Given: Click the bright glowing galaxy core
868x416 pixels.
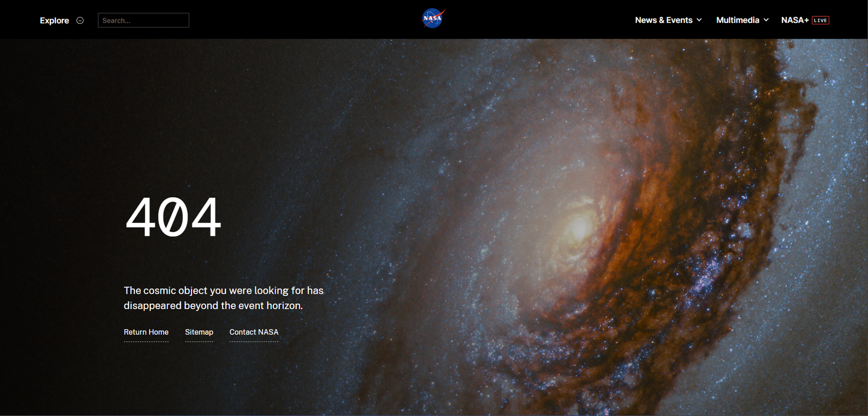Looking at the screenshot, I should coord(579,227).
